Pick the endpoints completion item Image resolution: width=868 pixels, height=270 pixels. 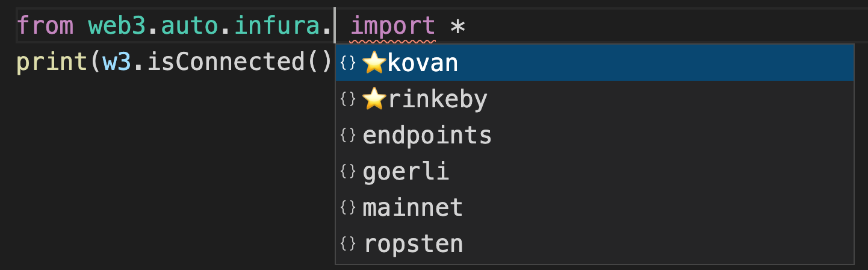(427, 136)
